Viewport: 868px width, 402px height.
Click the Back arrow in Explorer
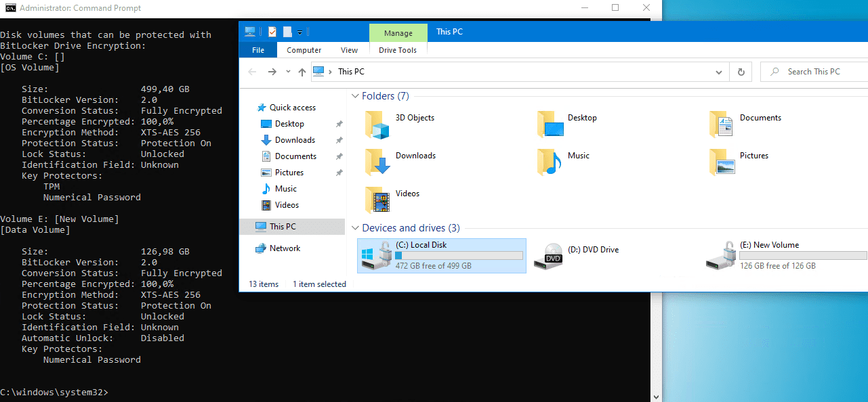coord(252,72)
